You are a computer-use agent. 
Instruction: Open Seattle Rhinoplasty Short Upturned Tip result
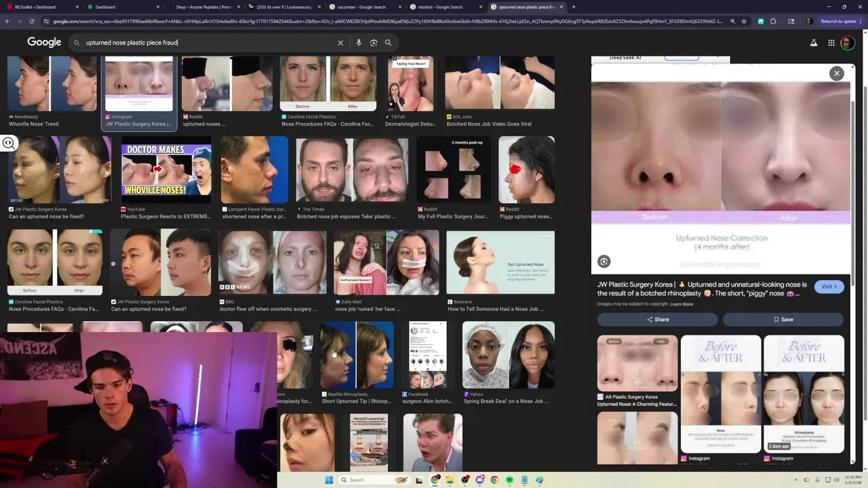(x=357, y=363)
